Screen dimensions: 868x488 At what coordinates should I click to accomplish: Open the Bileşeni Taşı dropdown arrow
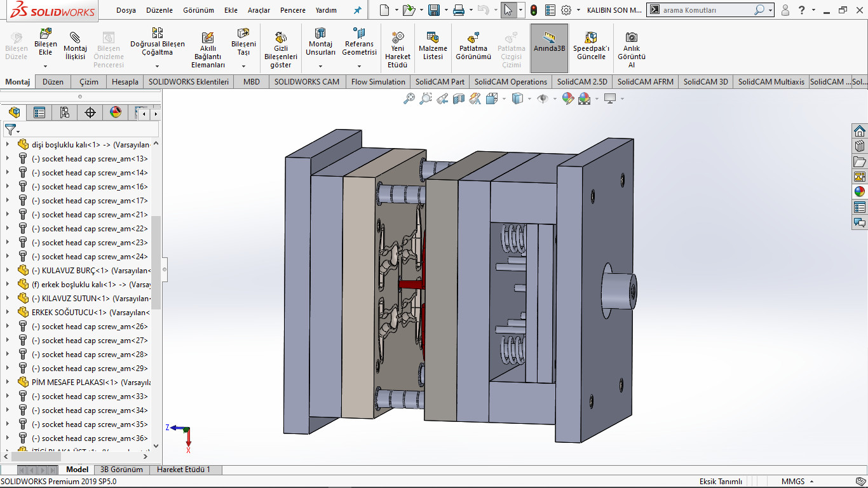243,66
